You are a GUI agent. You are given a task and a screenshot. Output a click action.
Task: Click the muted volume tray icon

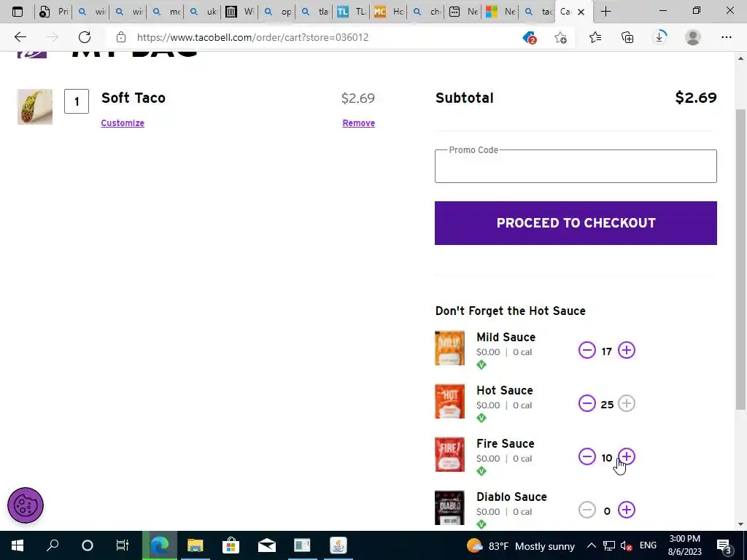pos(626,545)
